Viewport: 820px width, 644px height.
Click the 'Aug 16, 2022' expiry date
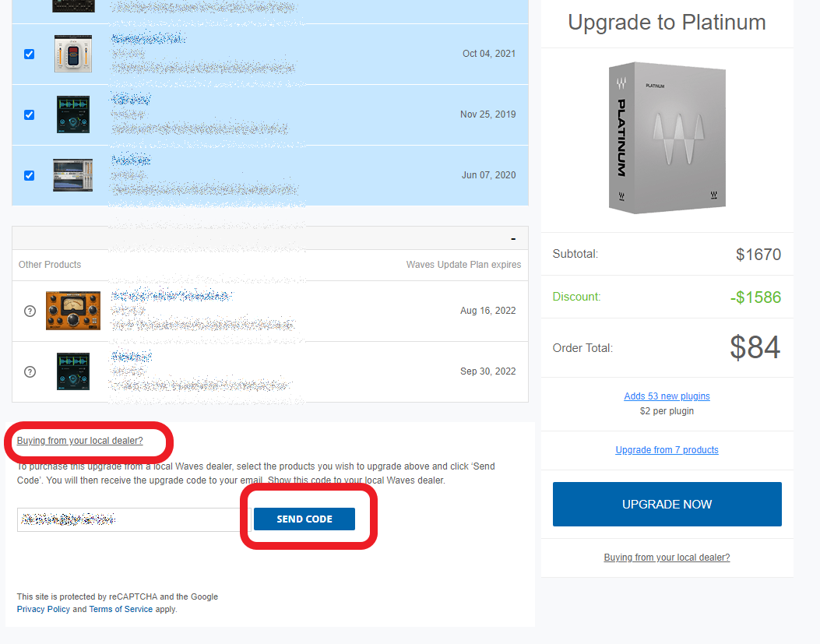point(488,310)
